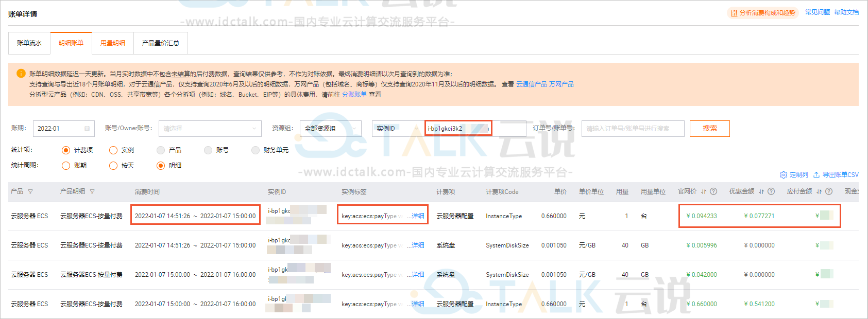Open 帮助文档 link
The image size is (868, 319).
pos(846,12)
